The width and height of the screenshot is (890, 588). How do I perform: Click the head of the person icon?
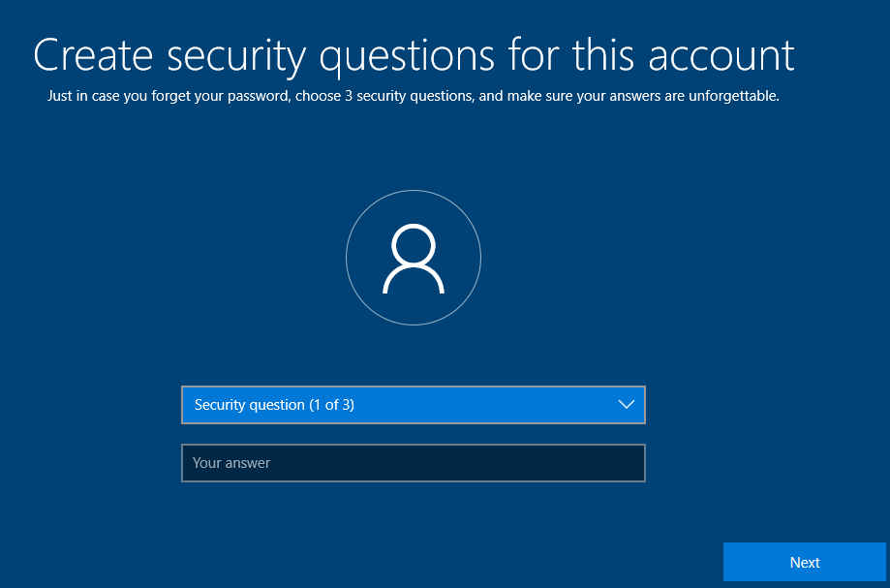pyautogui.click(x=414, y=245)
